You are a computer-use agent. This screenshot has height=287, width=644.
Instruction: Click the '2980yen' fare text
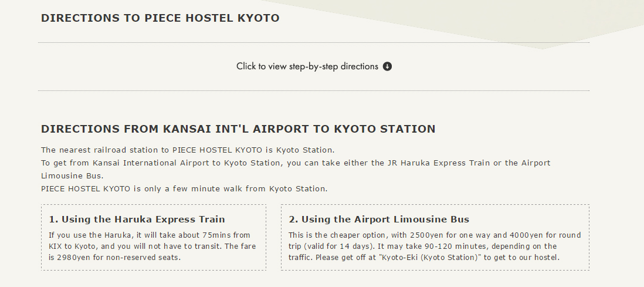[x=73, y=258]
